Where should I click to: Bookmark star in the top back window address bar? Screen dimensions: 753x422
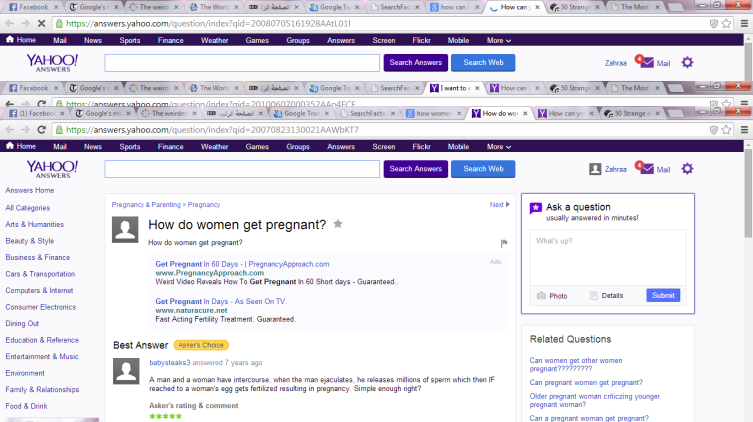click(727, 24)
